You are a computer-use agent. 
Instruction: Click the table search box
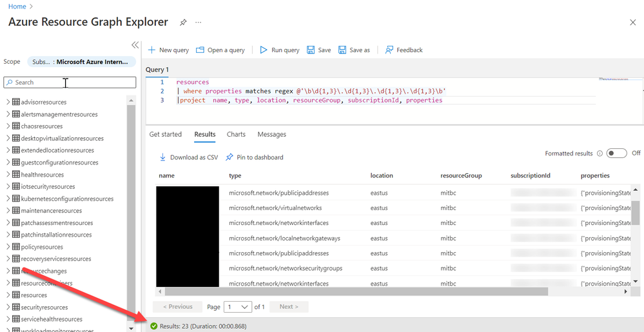click(x=70, y=82)
